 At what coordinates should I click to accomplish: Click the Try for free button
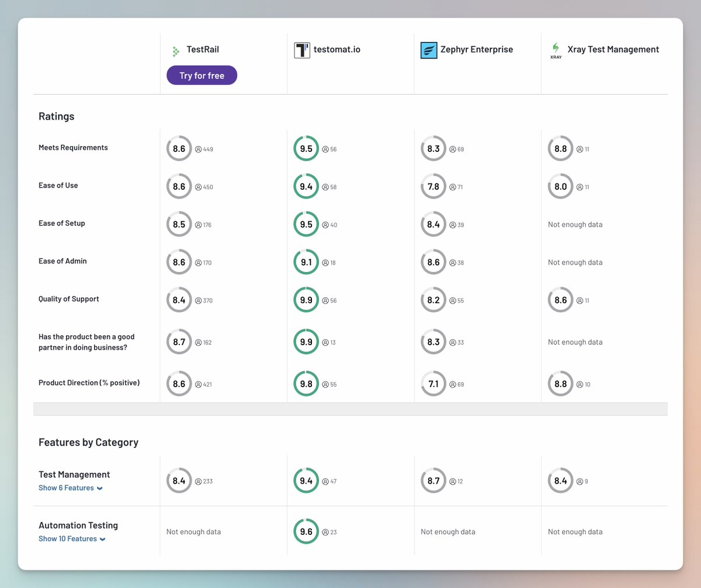(202, 75)
